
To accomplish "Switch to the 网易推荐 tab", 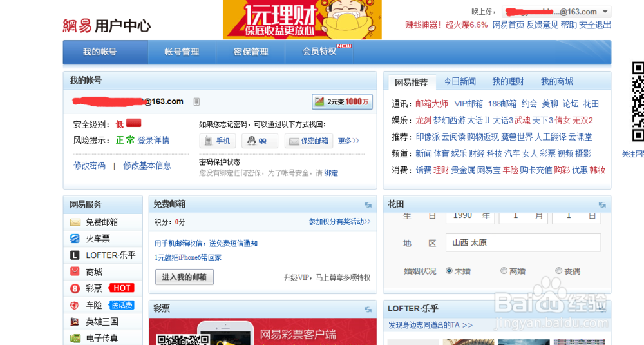I will [x=411, y=83].
